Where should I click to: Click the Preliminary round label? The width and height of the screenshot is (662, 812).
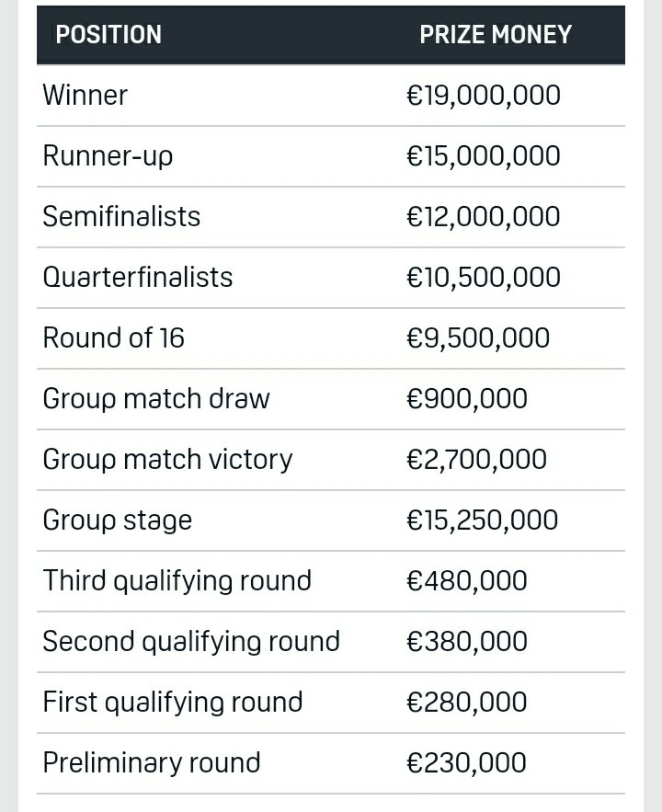click(152, 763)
